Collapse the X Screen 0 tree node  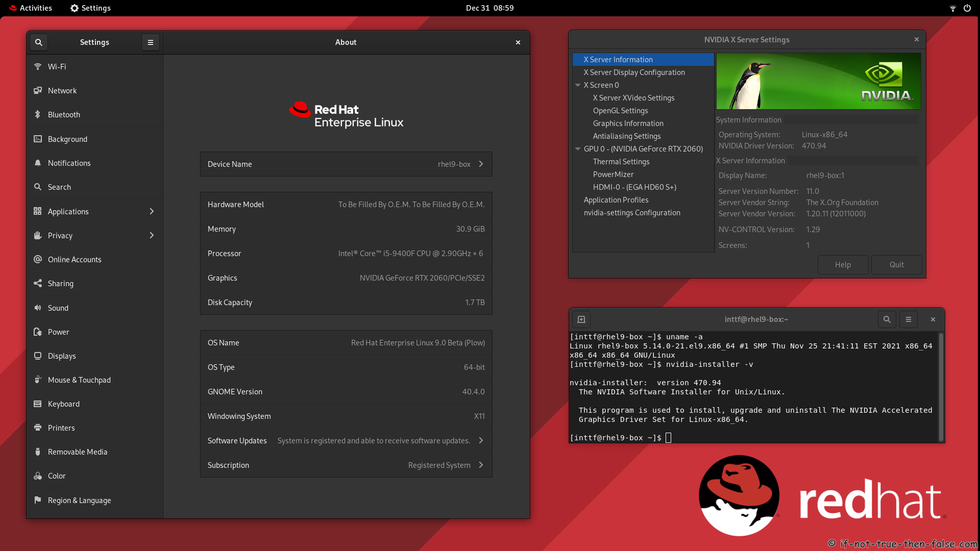[x=578, y=85]
